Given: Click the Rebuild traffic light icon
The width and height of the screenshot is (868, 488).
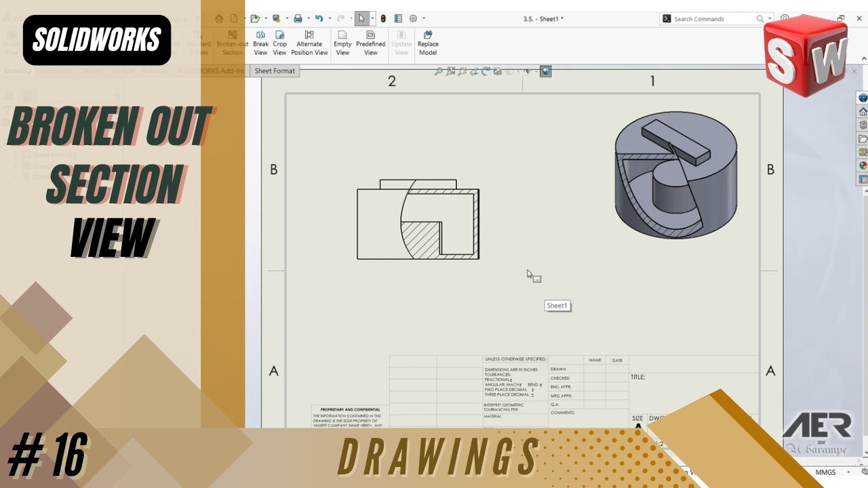Looking at the screenshot, I should coord(383,18).
